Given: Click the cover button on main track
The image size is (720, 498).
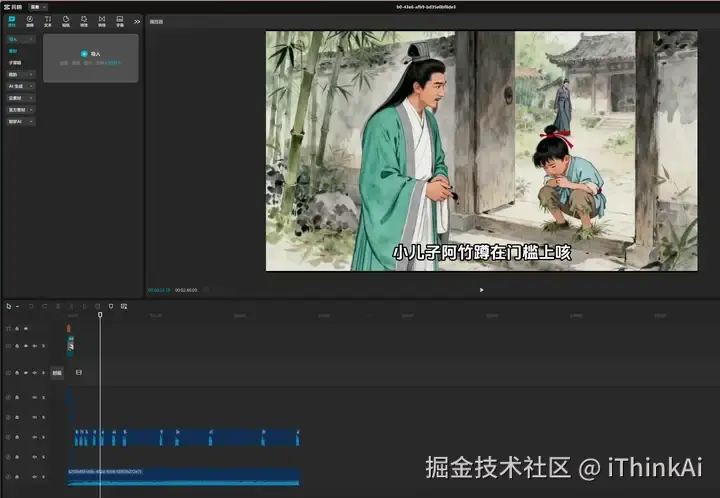Looking at the screenshot, I should 57,373.
